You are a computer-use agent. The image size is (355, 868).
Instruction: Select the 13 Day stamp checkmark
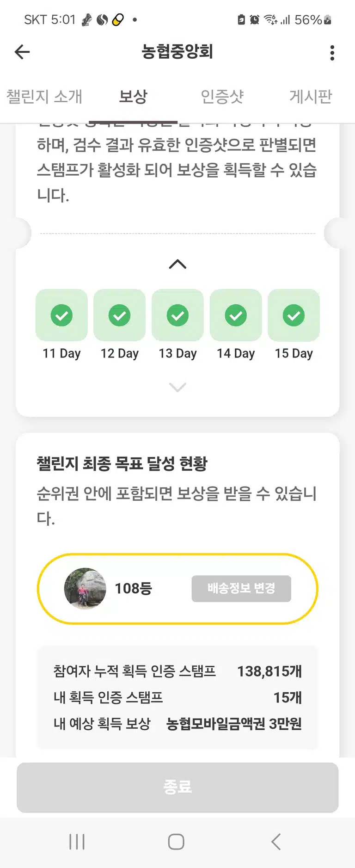click(177, 315)
